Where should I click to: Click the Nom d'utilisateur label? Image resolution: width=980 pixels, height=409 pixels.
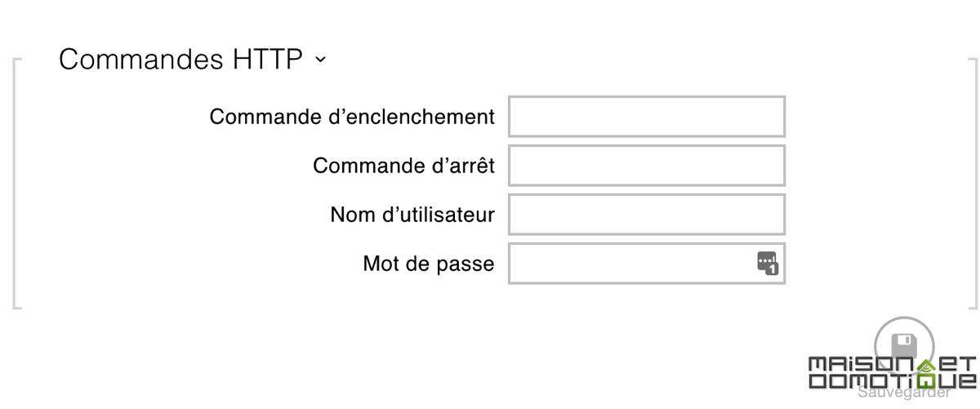click(412, 215)
